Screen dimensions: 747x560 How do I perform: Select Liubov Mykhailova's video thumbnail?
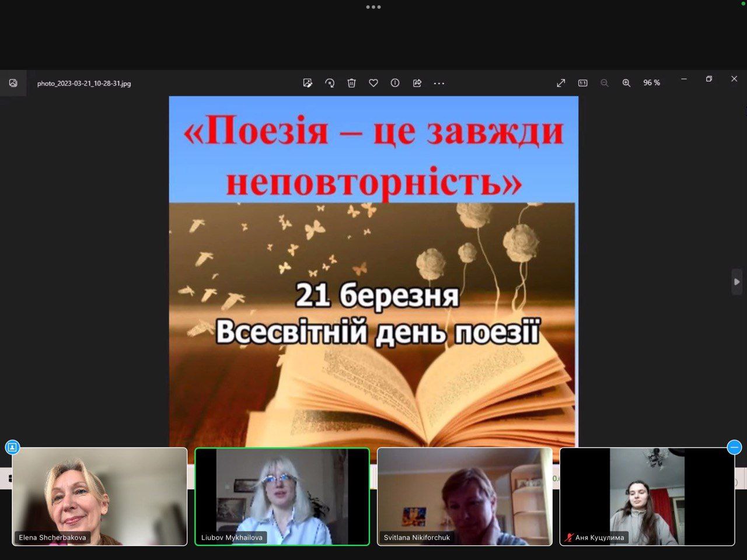click(282, 496)
